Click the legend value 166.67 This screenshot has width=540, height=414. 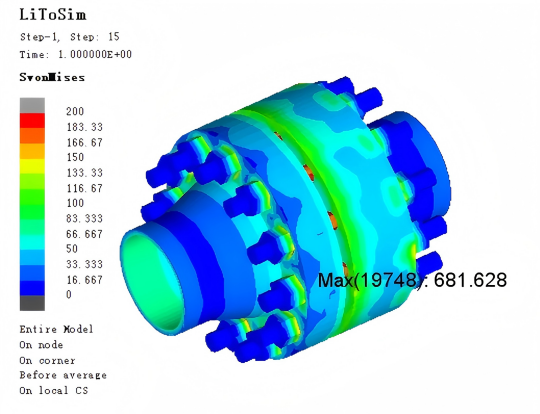(85, 142)
